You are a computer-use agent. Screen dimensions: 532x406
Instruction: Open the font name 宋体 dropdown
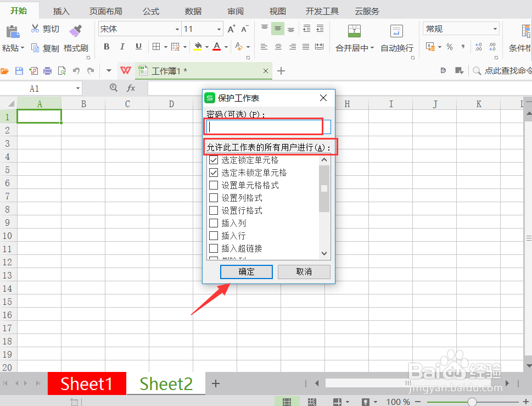(x=177, y=29)
